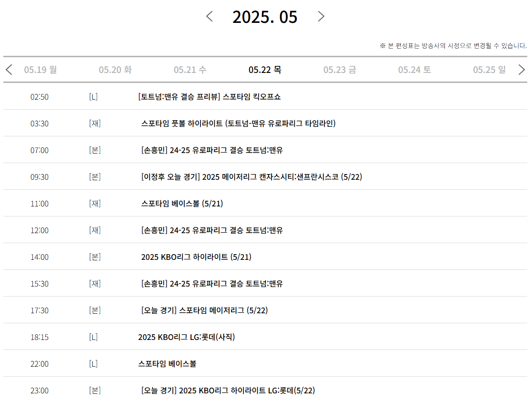Select the 05.23 금 date tab
Viewport: 532px width, 411px height.
coord(340,70)
